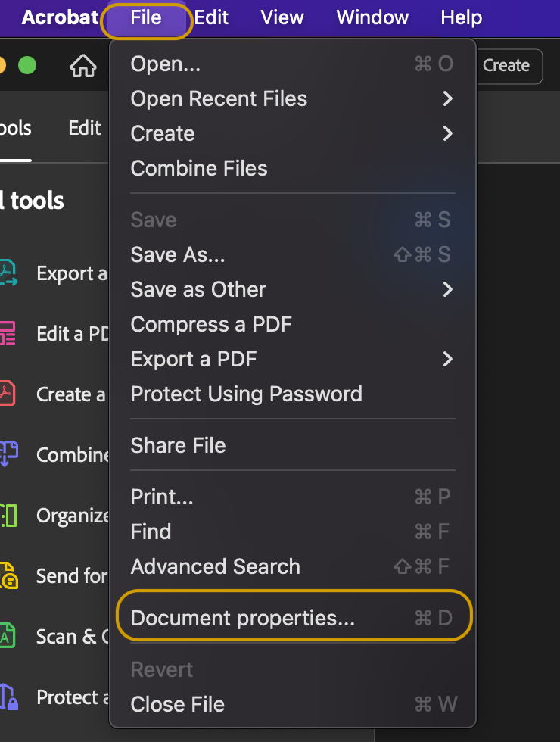560x742 pixels.
Task: Click the Protect a PDF tool icon
Action: (x=8, y=697)
